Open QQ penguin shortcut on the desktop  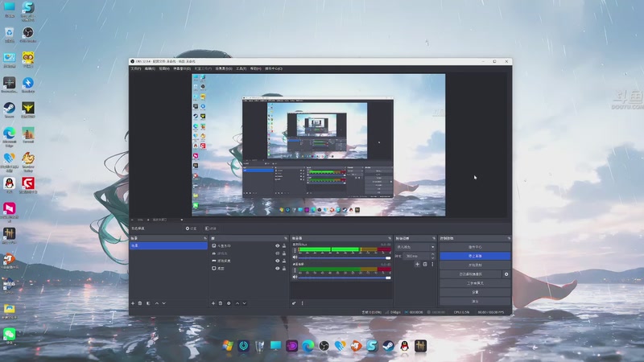tap(9, 185)
